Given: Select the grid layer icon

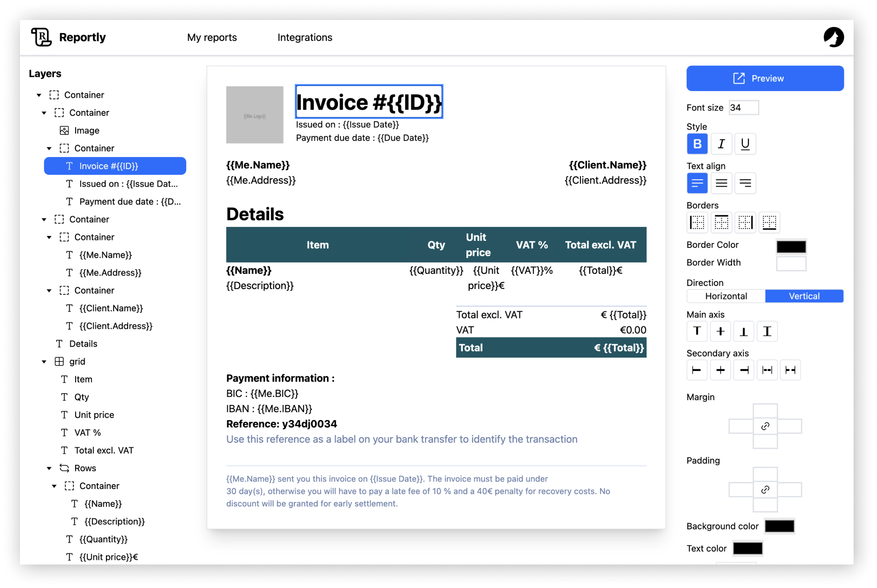Looking at the screenshot, I should tap(59, 361).
